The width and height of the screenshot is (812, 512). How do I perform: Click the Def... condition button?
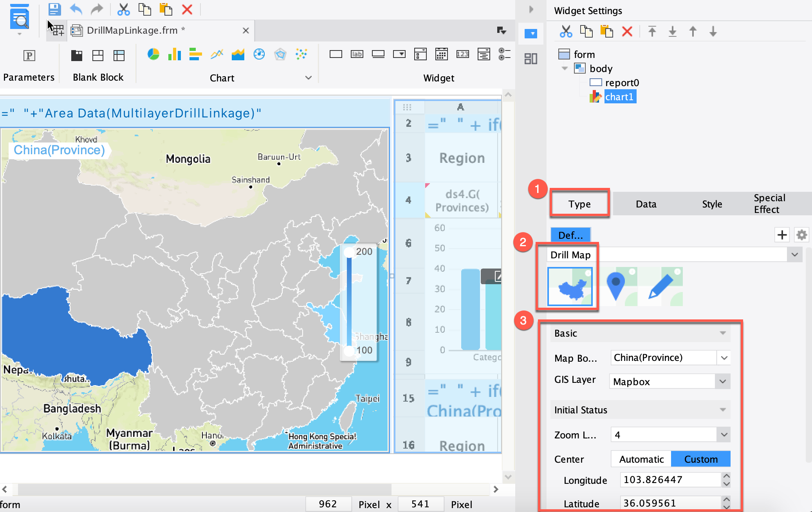[570, 235]
